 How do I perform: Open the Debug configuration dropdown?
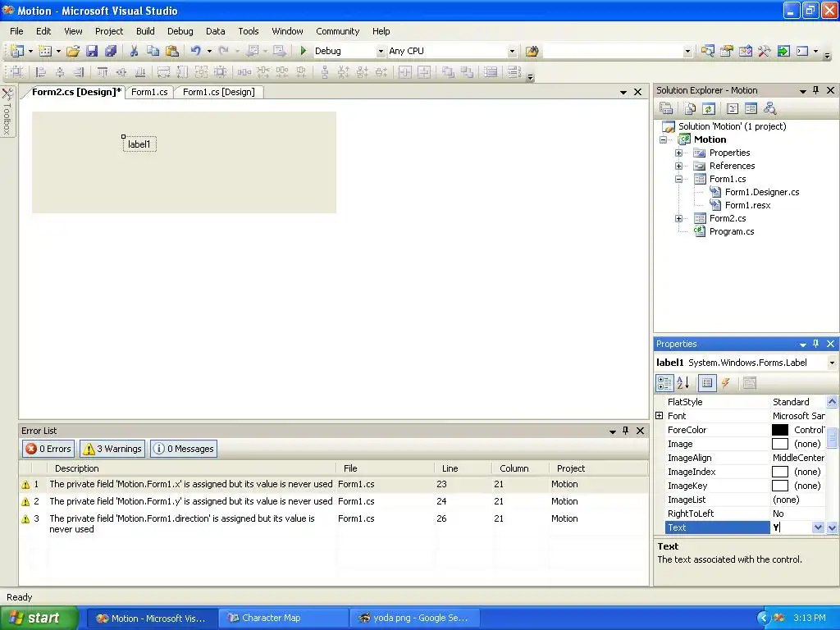tap(381, 51)
